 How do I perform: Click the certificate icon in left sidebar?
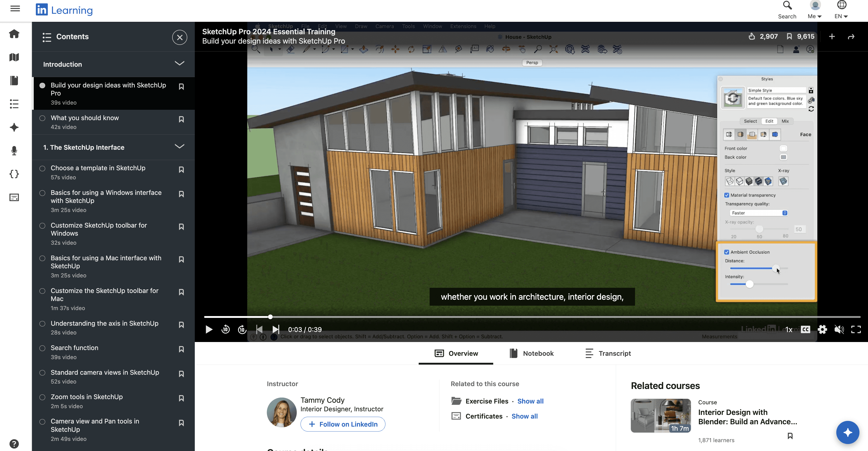[14, 197]
